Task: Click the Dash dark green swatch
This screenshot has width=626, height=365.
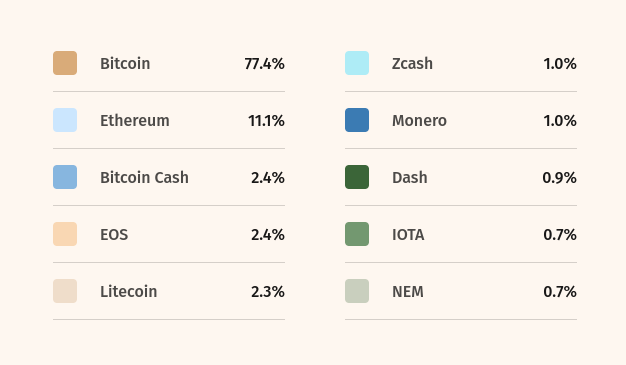Action: coord(357,177)
